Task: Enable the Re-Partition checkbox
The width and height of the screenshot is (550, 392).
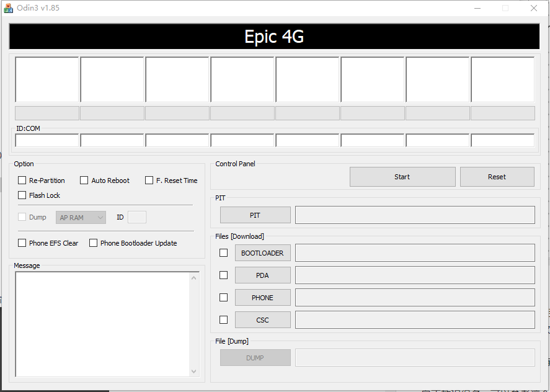Action: [x=22, y=180]
